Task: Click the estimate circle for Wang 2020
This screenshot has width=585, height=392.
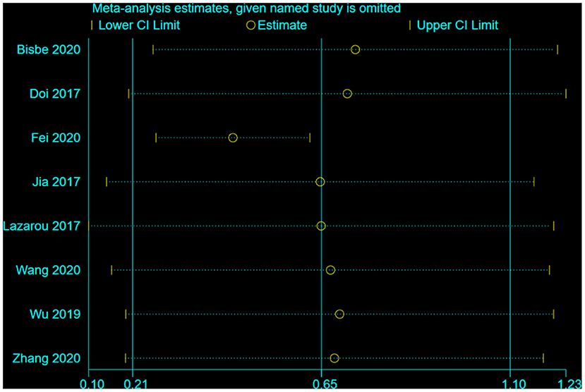Action: pyautogui.click(x=330, y=270)
